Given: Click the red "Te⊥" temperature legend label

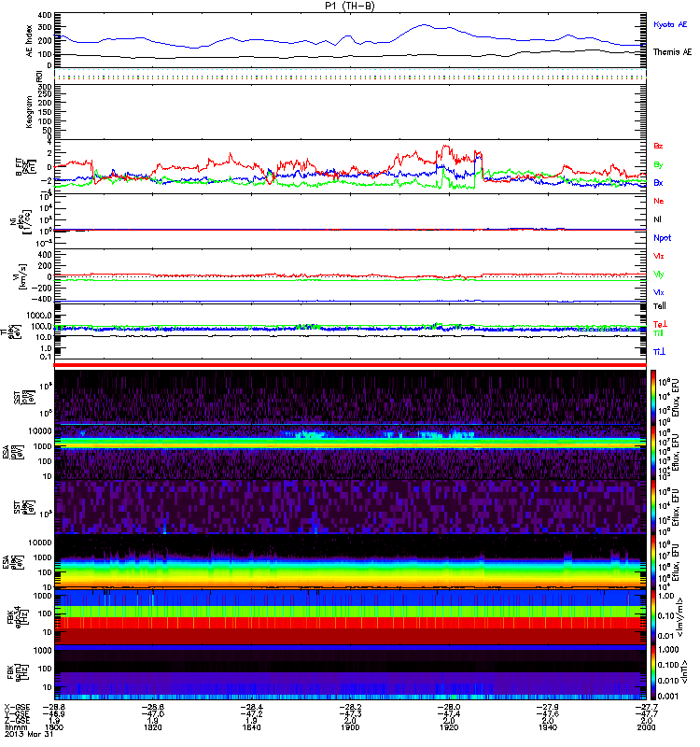Looking at the screenshot, I should pyautogui.click(x=660, y=324).
